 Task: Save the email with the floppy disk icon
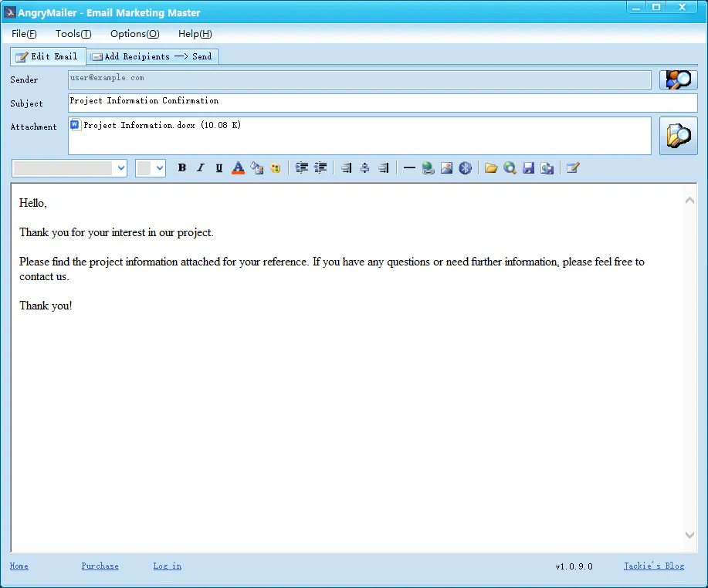point(528,168)
